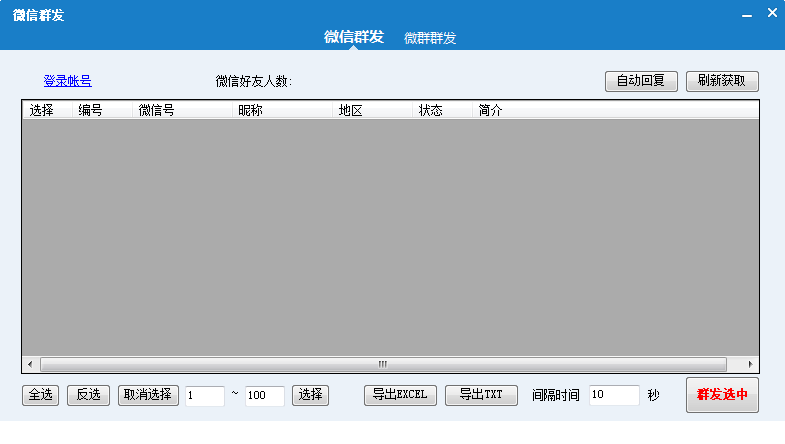This screenshot has width=785, height=444.
Task: Export the list with 导出EXCEL
Action: (x=400, y=395)
